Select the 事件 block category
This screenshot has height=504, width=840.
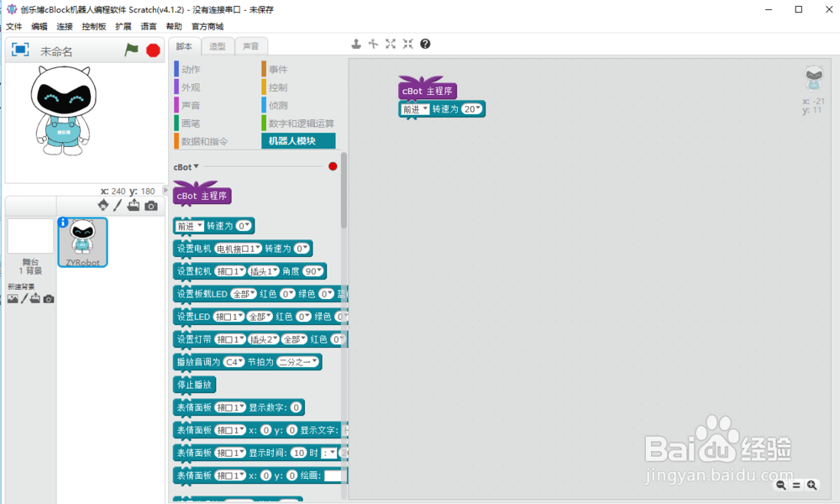278,69
